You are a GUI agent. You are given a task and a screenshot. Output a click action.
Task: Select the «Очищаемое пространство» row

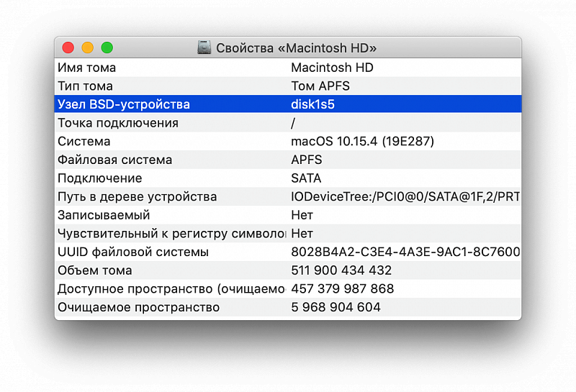[x=138, y=308]
